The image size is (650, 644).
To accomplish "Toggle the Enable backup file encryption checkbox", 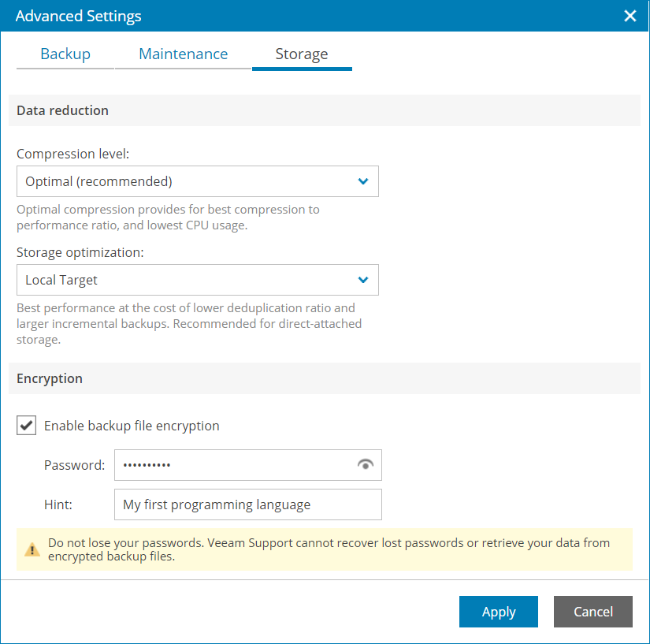I will pyautogui.click(x=26, y=425).
